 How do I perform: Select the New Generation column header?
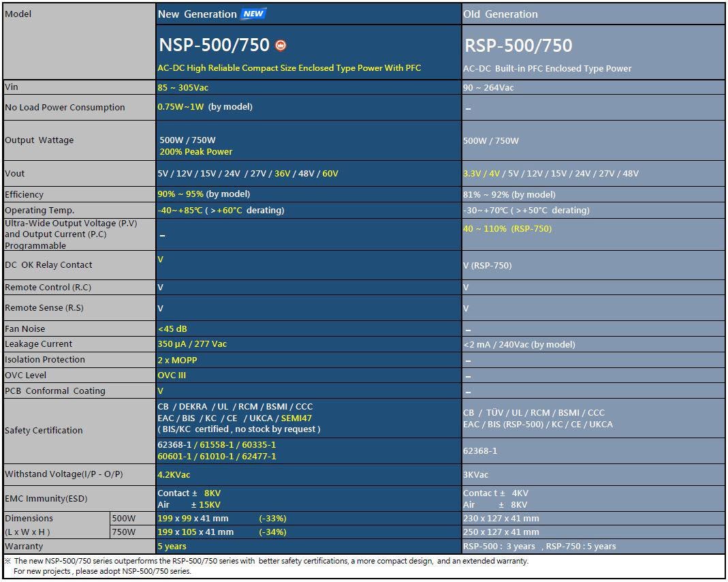tap(197, 13)
